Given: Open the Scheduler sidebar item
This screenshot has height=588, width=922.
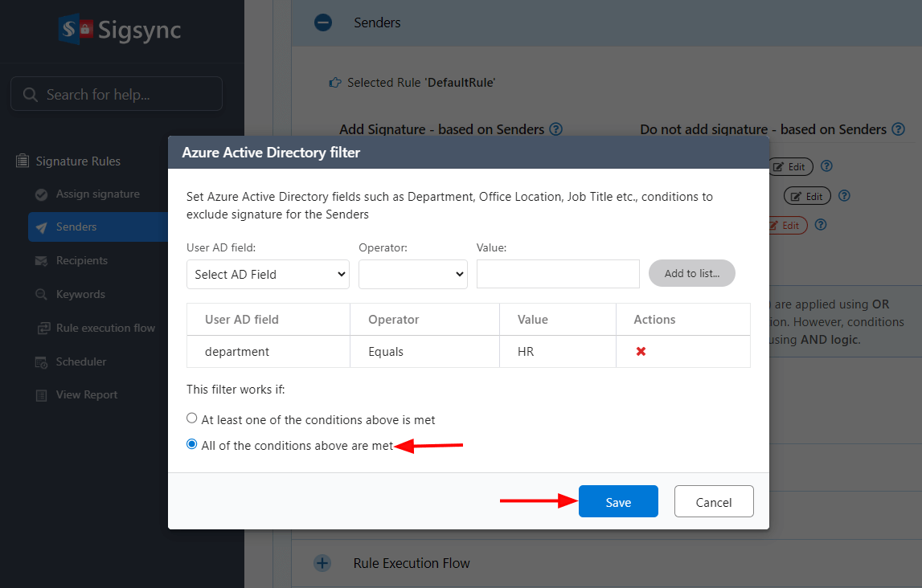Looking at the screenshot, I should coord(80,361).
